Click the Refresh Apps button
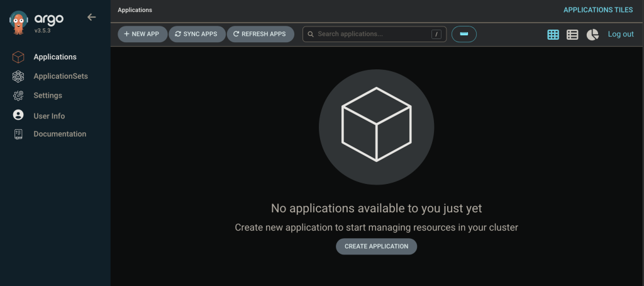This screenshot has height=286, width=644. (x=260, y=34)
